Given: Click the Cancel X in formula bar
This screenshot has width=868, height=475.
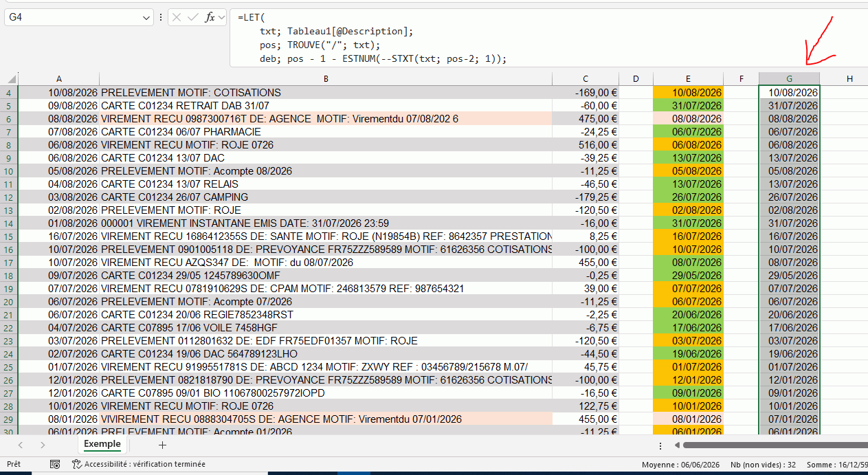Looking at the screenshot, I should (x=177, y=17).
